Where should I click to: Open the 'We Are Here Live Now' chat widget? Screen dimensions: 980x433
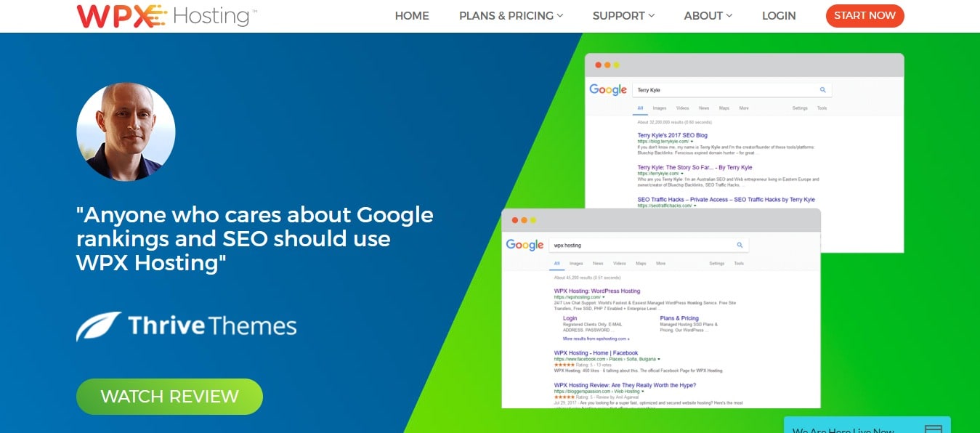(867, 426)
